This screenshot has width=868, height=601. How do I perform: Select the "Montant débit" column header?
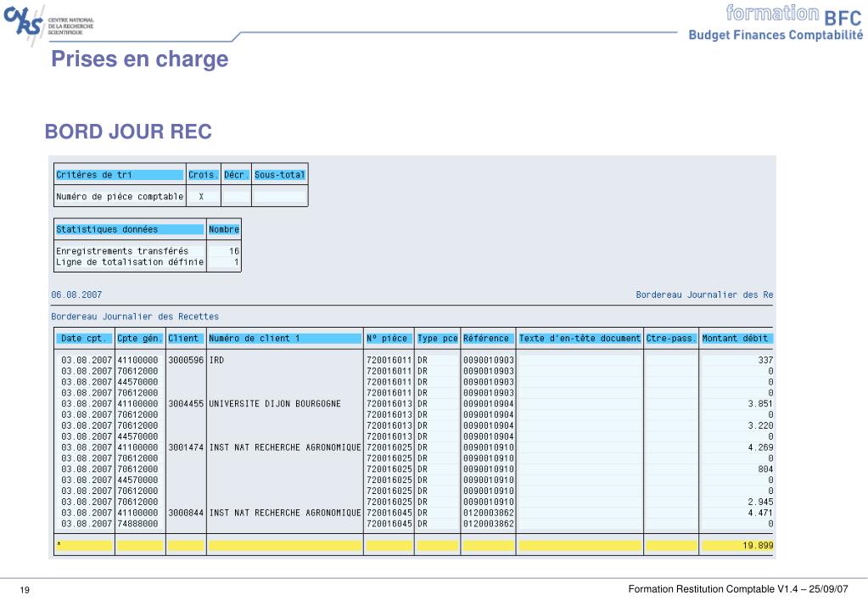736,339
